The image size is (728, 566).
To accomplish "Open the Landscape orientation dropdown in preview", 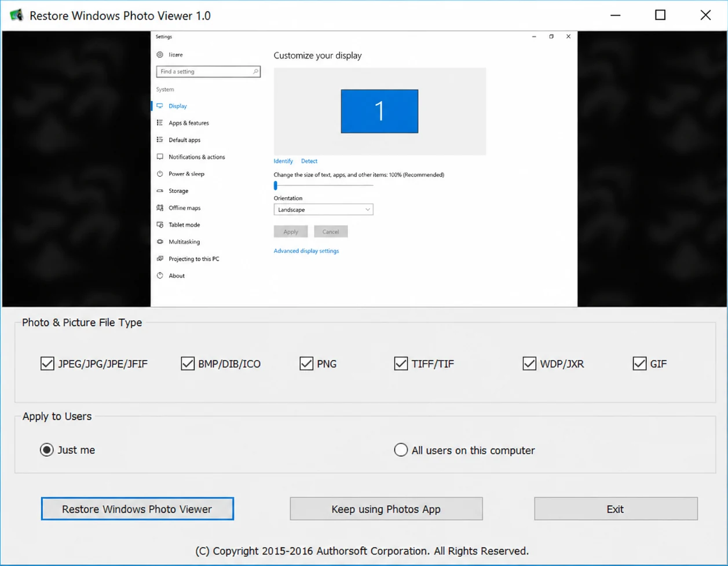I will (323, 210).
